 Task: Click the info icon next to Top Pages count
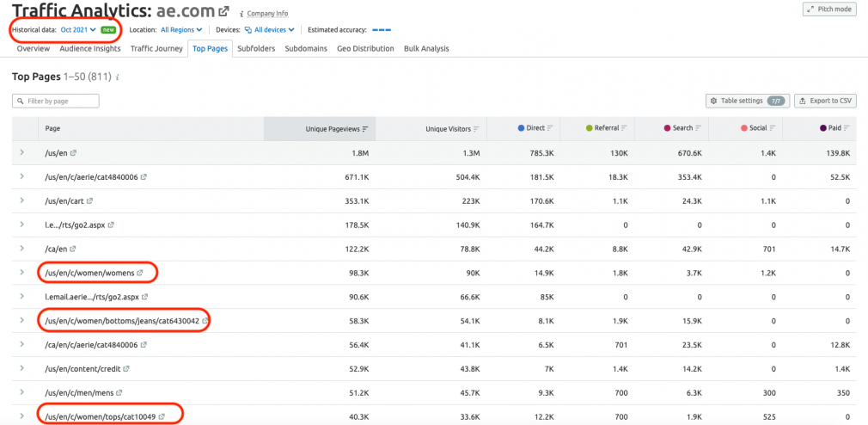tap(118, 77)
